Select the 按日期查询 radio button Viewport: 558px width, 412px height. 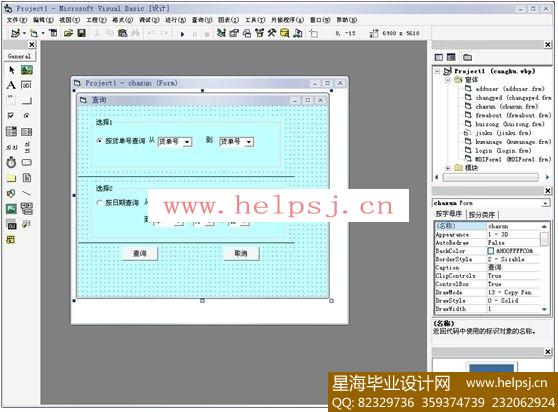[x=100, y=203]
